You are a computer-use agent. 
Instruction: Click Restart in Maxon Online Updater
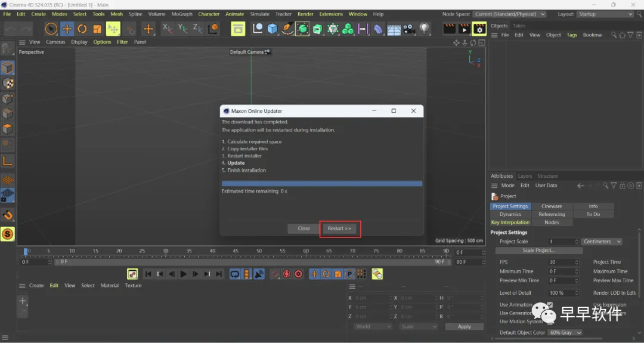339,228
